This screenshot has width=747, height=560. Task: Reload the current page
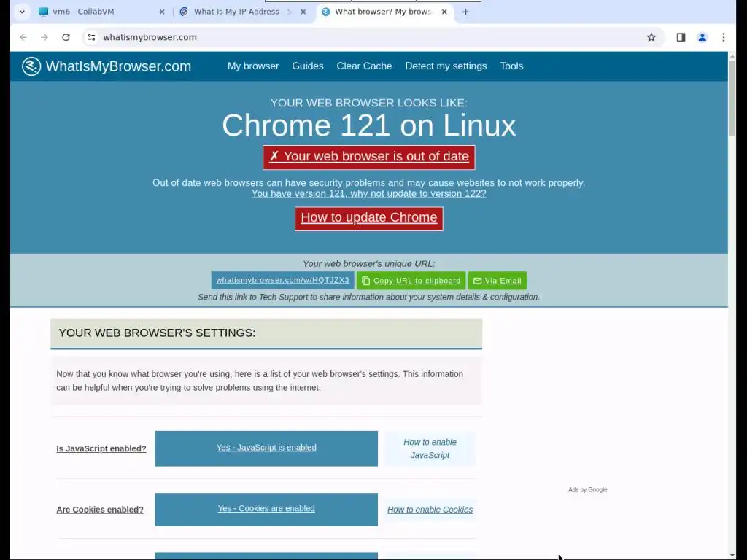[x=66, y=37]
